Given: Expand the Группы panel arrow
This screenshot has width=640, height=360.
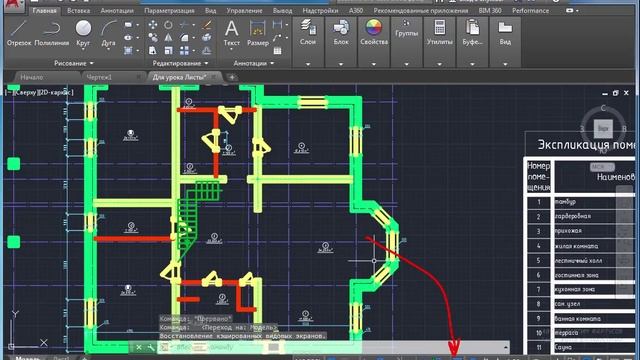Looking at the screenshot, I should click(x=407, y=64).
